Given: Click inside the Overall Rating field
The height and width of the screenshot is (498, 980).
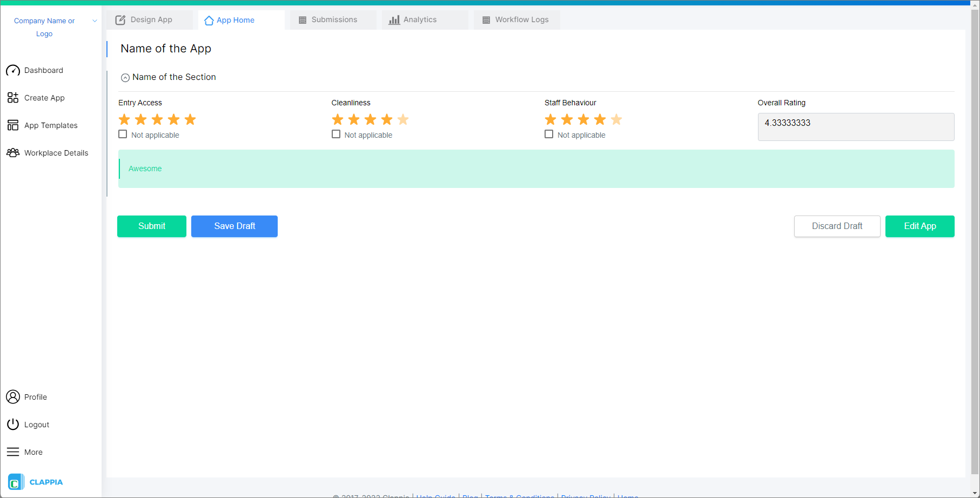Looking at the screenshot, I should pyautogui.click(x=855, y=126).
